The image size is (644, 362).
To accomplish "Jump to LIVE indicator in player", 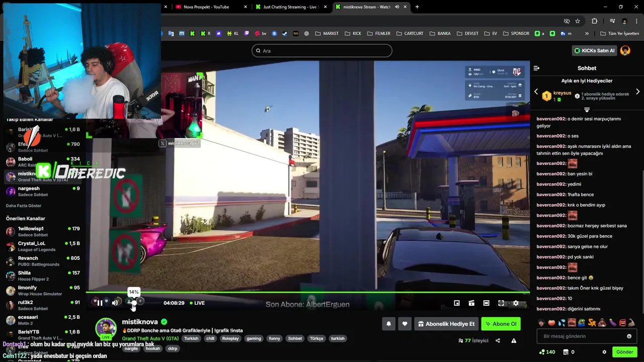I will pos(197,303).
